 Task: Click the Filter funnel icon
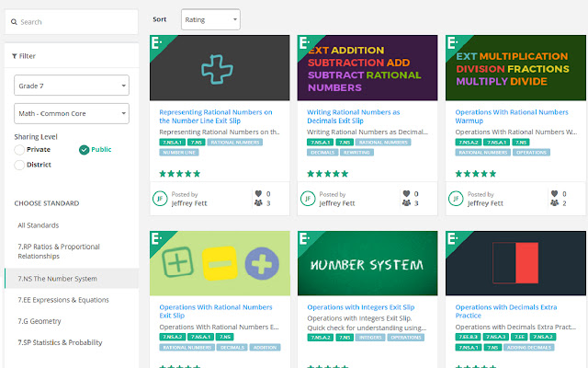(15, 56)
